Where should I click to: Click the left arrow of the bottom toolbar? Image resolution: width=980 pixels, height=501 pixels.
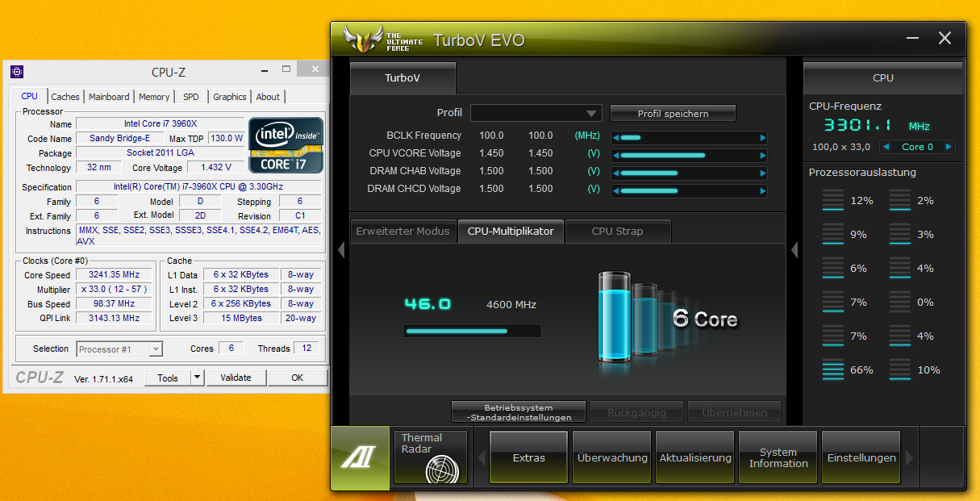pyautogui.click(x=482, y=458)
